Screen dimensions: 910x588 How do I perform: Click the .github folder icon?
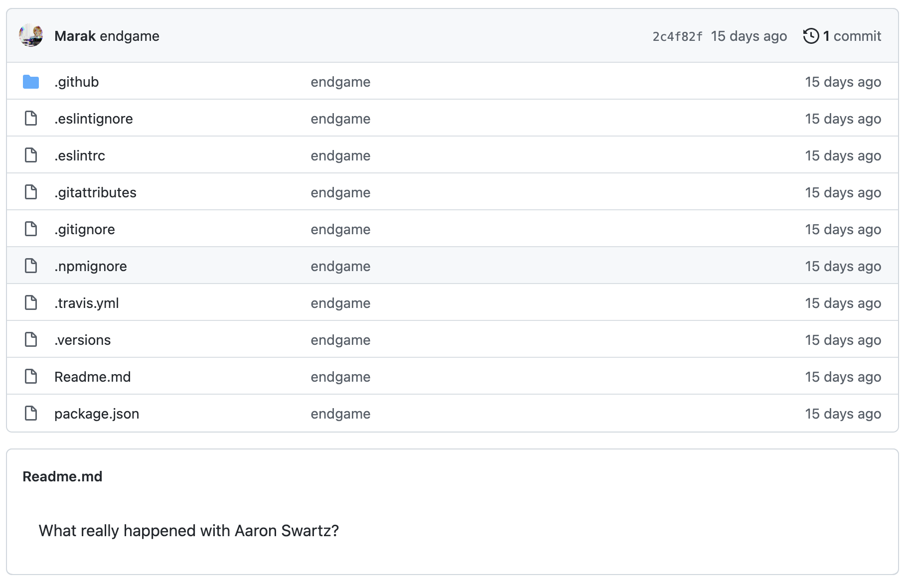pos(31,82)
